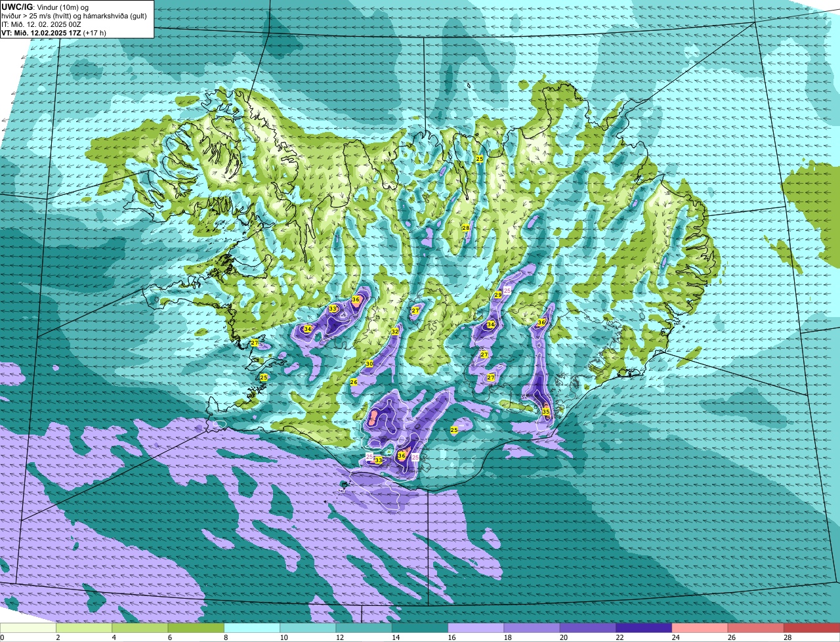
Task: Select the lavender 16–18 m/s legend swatch
Action: tap(476, 628)
